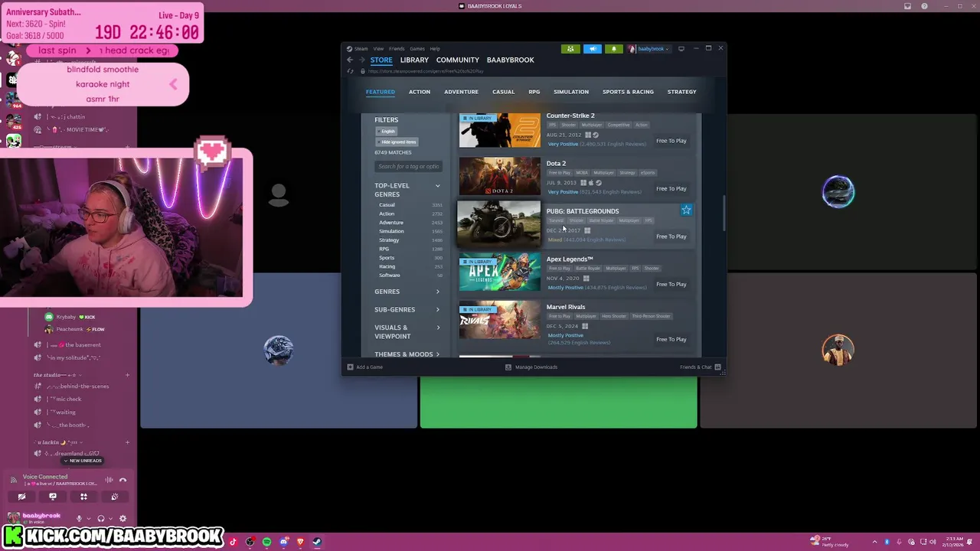Open the Apex Legends title link
The image size is (980, 551).
[x=570, y=259]
